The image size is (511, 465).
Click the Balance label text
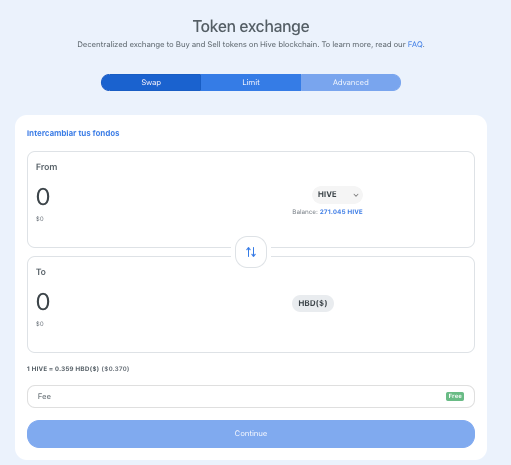[305, 212]
